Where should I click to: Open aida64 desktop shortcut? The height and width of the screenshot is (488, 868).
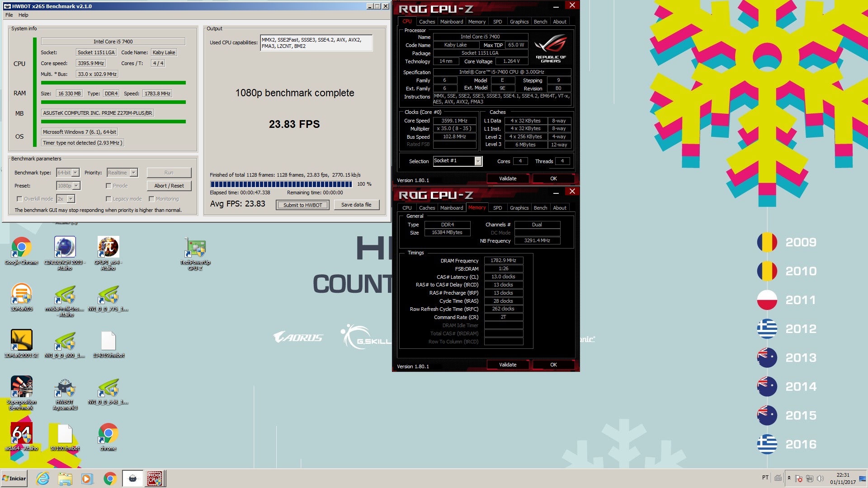pos(21,437)
